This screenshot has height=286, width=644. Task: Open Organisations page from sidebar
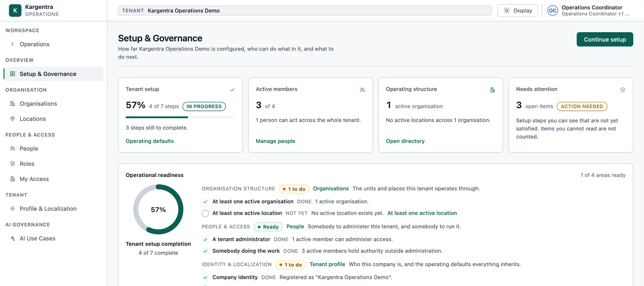point(53,104)
